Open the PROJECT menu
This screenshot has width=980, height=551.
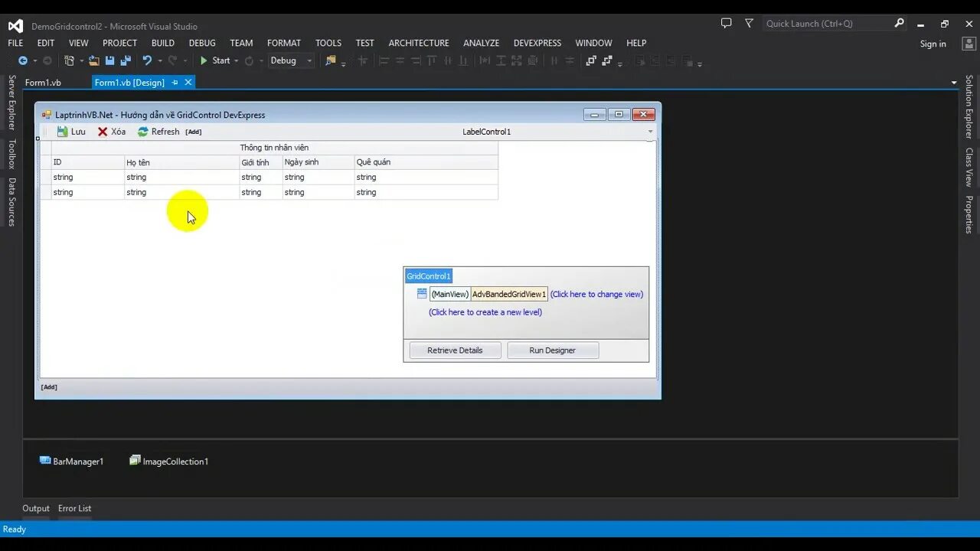[119, 43]
